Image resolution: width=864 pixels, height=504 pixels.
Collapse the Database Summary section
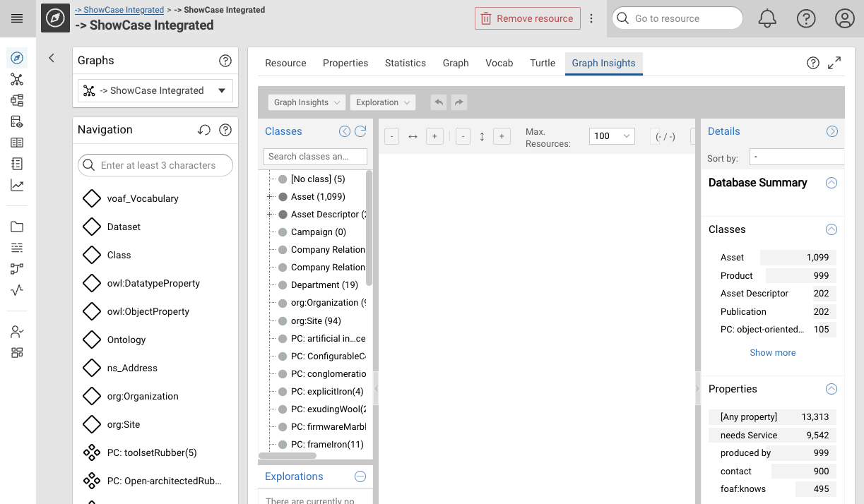tap(831, 182)
